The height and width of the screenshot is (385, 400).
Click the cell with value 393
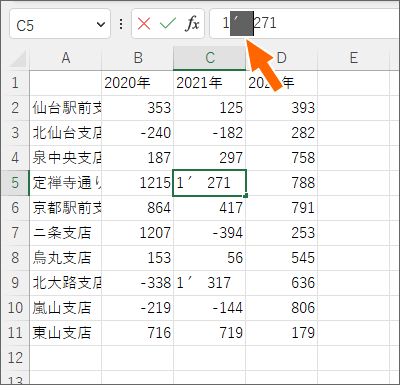pos(282,108)
